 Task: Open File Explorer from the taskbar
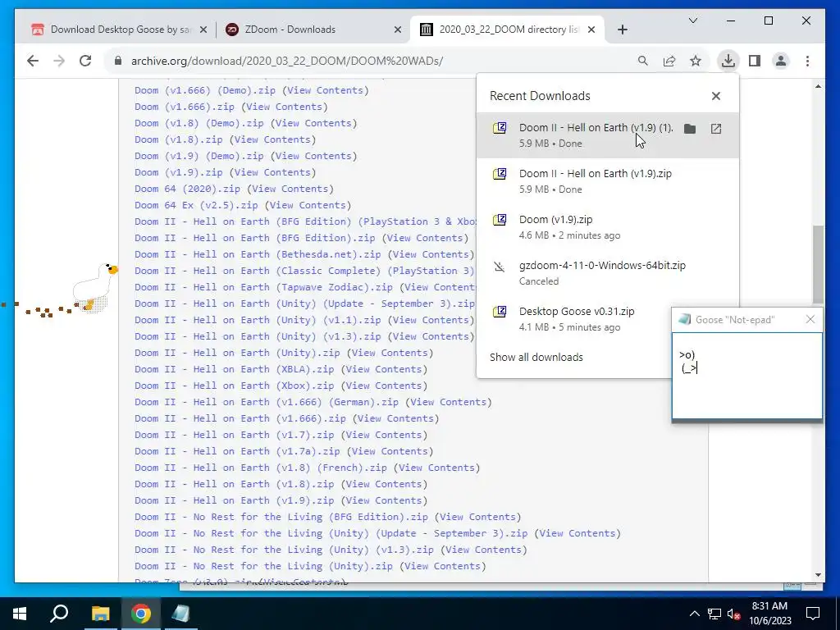click(x=100, y=614)
